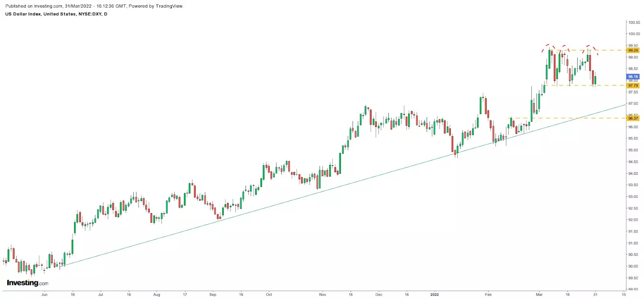Click the Feb label on date axis
644x299 pixels.
click(x=488, y=295)
